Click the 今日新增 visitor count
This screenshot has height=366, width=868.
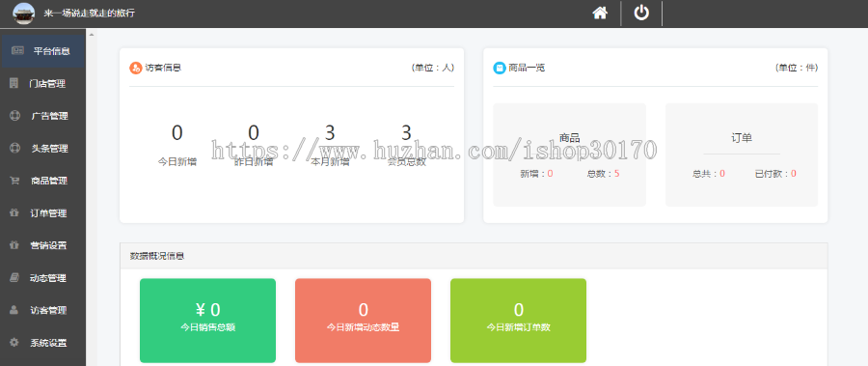pos(176,133)
